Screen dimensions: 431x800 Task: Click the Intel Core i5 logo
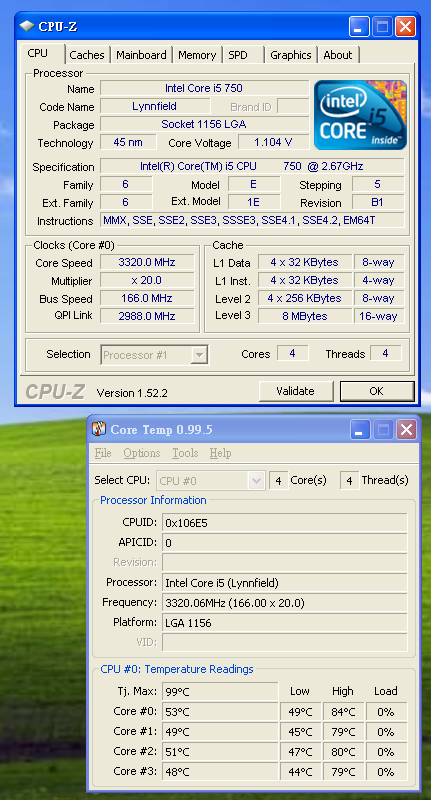tap(360, 115)
